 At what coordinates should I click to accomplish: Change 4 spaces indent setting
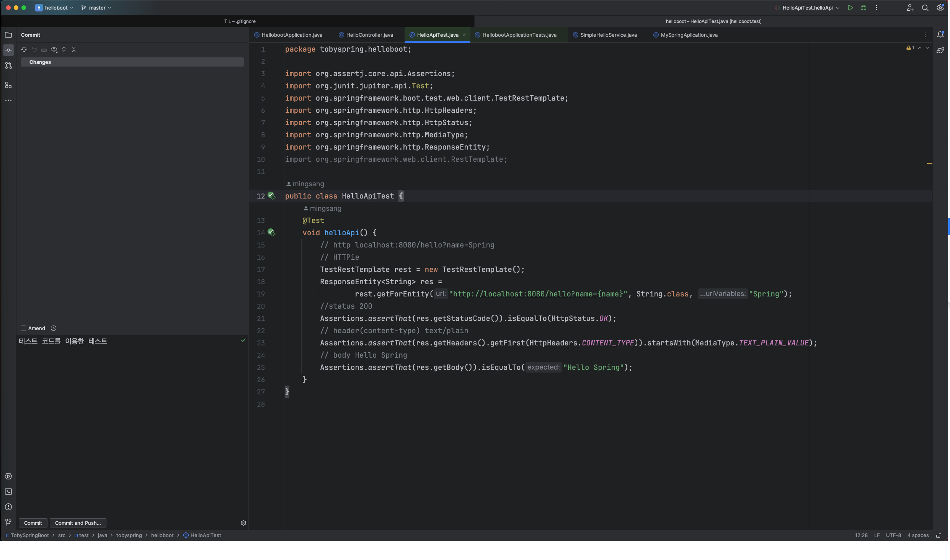tap(918, 535)
